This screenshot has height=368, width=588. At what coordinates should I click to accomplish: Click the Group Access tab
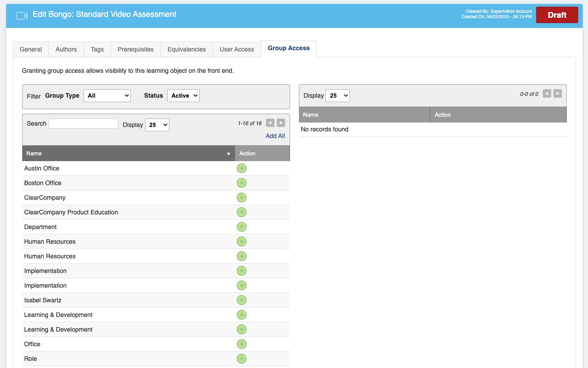(289, 48)
